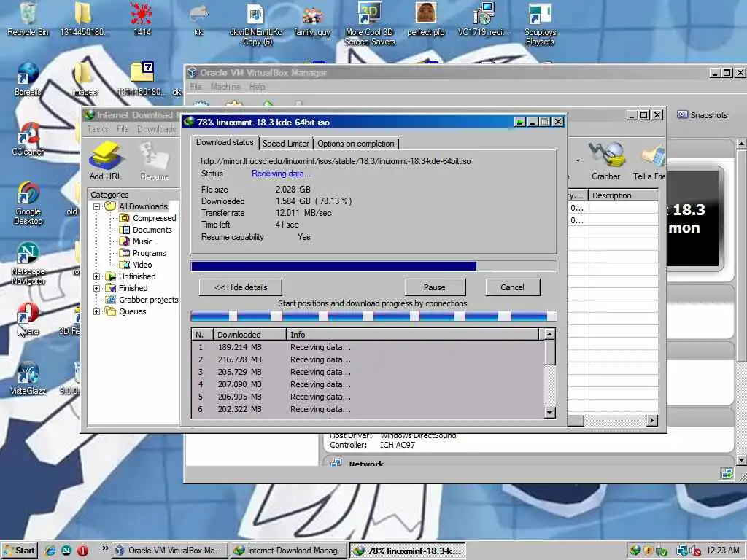Click the IDM tray icon
Screen dimensions: 747x560
pyautogui.click(x=635, y=551)
